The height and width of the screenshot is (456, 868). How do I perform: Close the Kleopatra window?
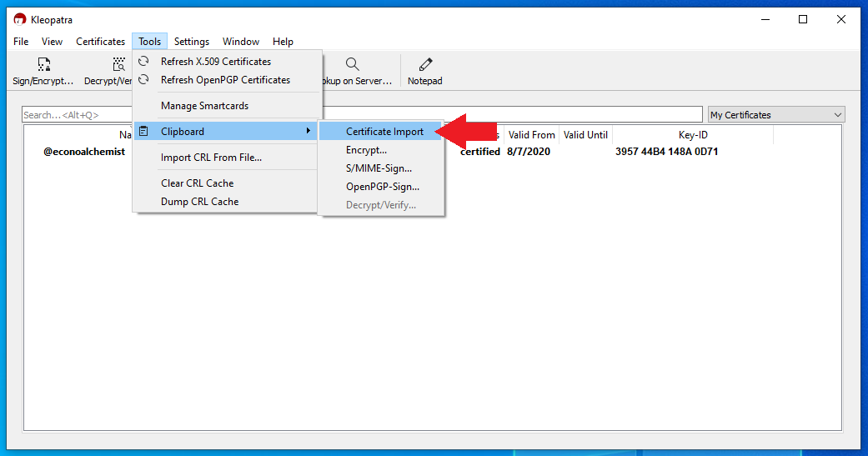(x=840, y=19)
